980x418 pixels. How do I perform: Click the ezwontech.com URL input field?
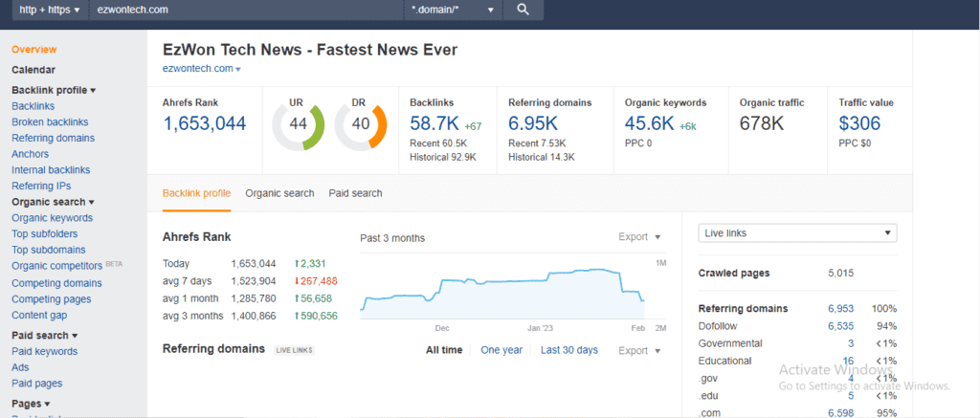(247, 10)
